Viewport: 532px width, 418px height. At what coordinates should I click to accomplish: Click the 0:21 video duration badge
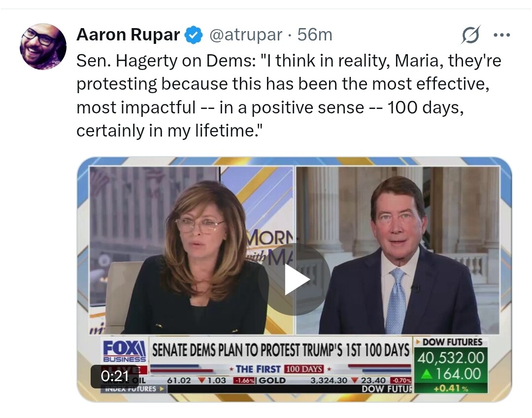[115, 376]
